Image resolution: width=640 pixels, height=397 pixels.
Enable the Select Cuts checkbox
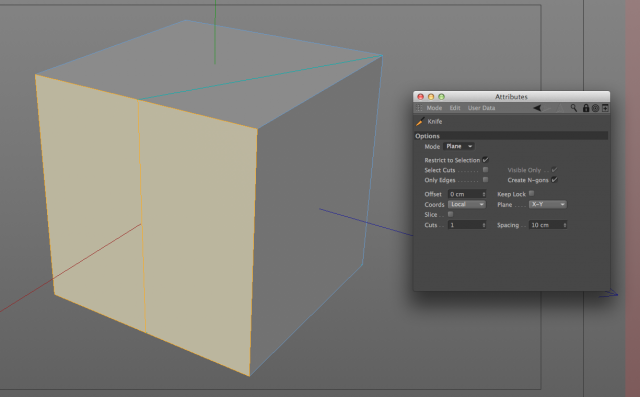pos(485,170)
